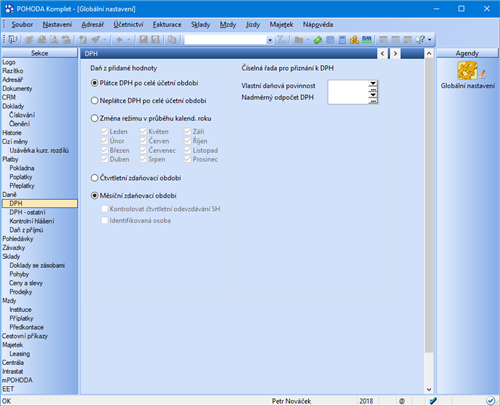Click the previous section arrow in DPH header
The height and width of the screenshot is (406, 500).
[383, 53]
